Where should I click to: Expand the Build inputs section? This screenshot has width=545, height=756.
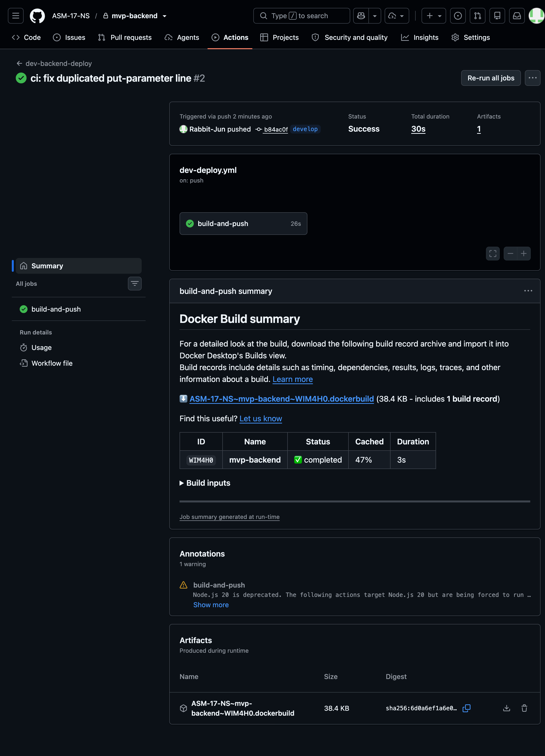205,483
